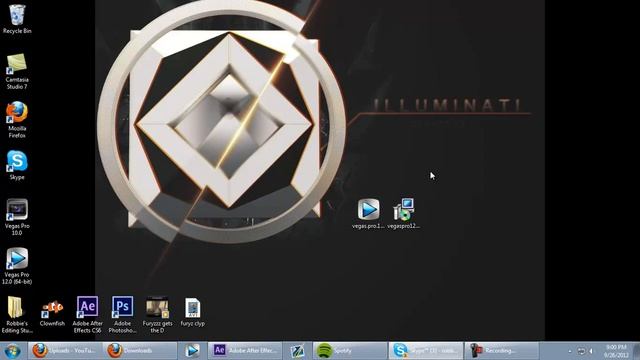The image size is (640, 360).
Task: Click the Show desktop button
Action: pos(636,351)
